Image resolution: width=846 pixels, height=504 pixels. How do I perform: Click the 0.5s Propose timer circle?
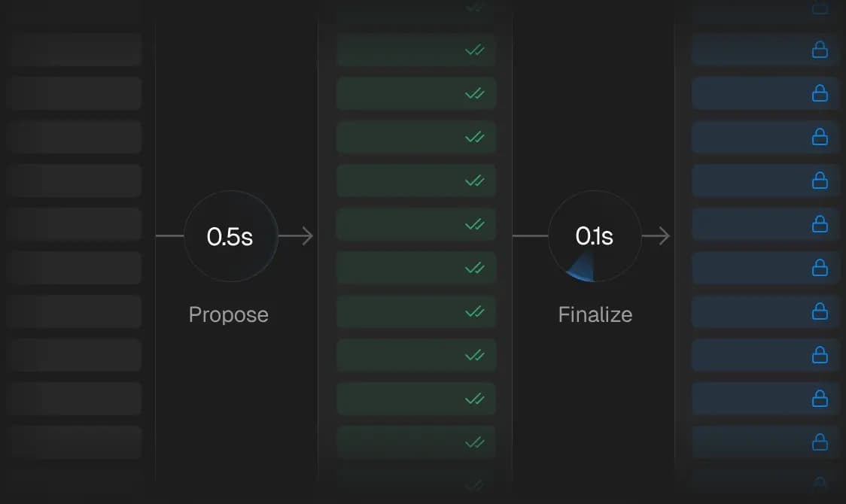(230, 236)
